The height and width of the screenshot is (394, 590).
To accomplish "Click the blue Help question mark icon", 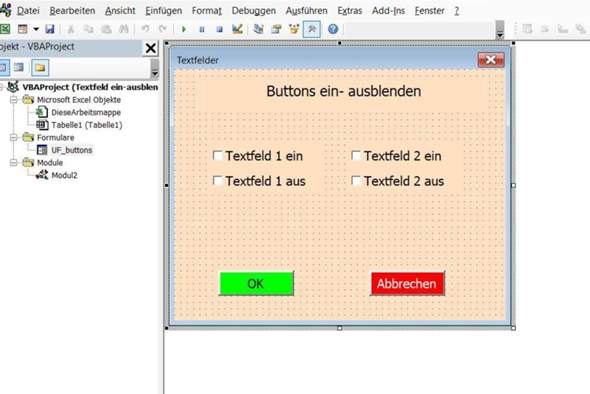I will (x=333, y=29).
